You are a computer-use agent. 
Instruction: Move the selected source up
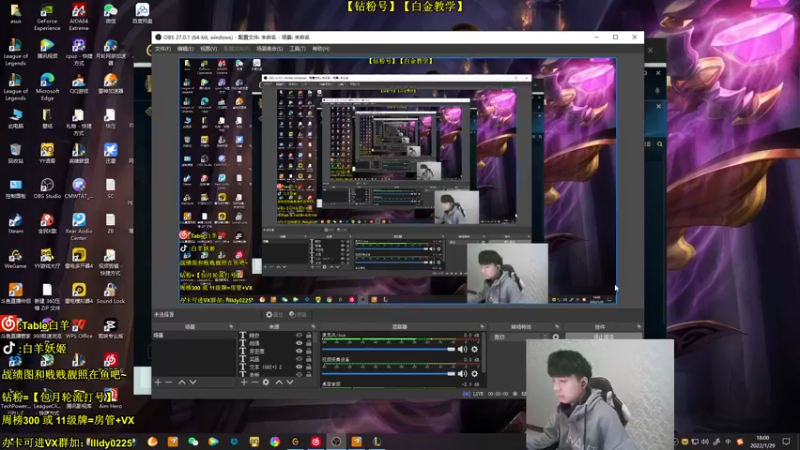click(279, 382)
